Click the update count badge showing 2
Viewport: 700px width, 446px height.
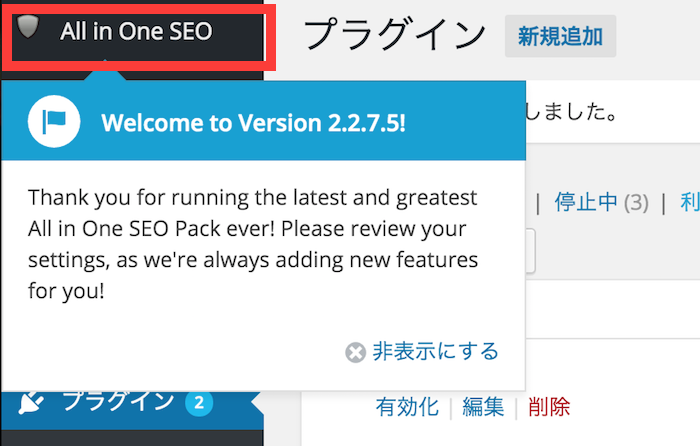pyautogui.click(x=199, y=403)
